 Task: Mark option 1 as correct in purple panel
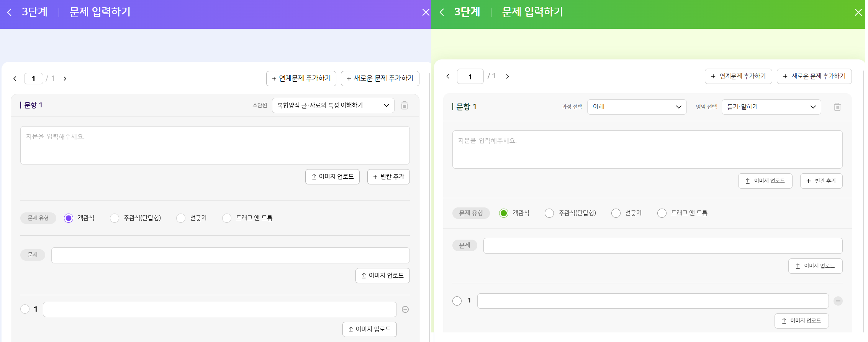(25, 309)
